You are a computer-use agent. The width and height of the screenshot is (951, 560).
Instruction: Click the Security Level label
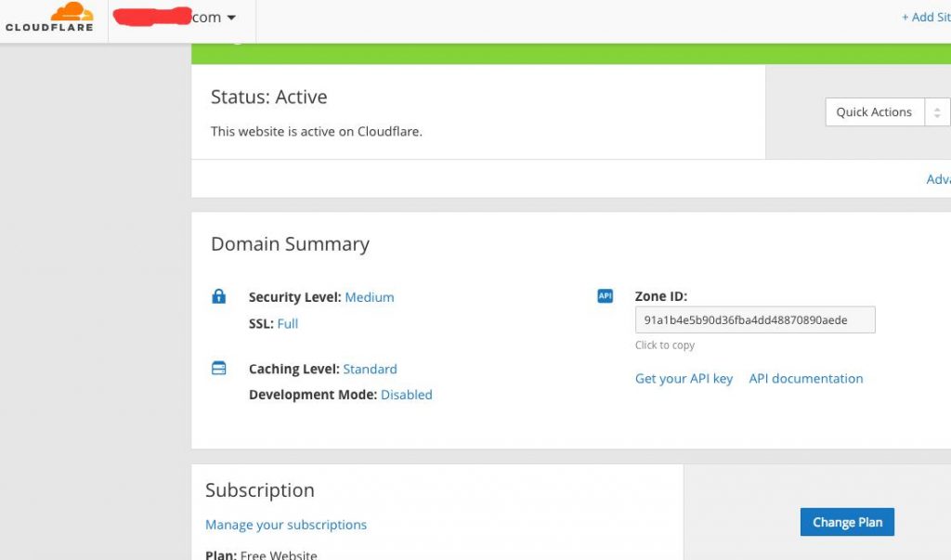click(294, 297)
